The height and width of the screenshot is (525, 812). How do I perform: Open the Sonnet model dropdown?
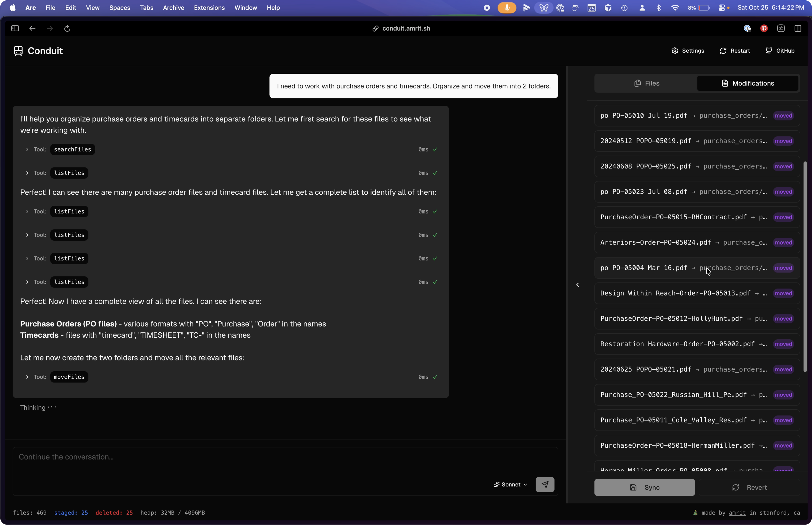511,485
